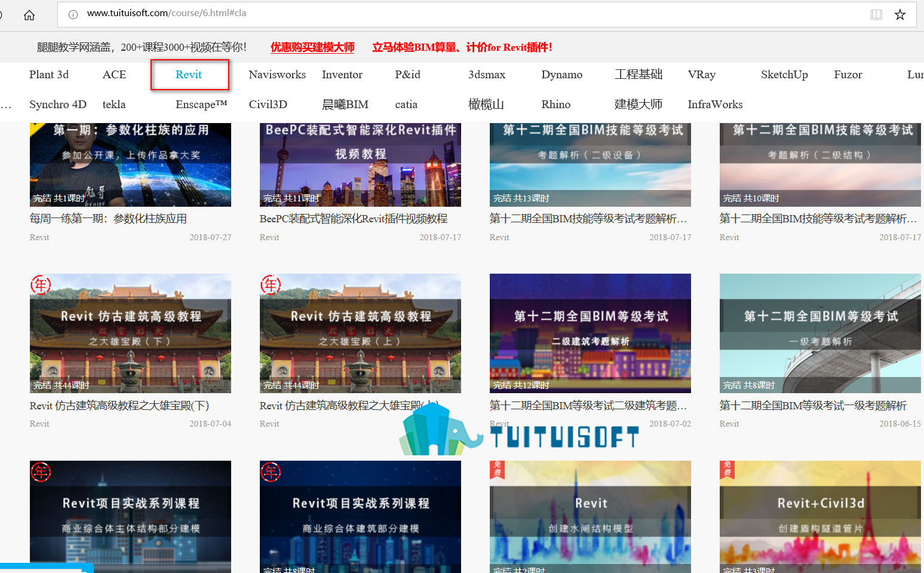Screen dimensions: 924x573
Task: Open the 优惠购买建模大师 promo link
Action: click(312, 47)
